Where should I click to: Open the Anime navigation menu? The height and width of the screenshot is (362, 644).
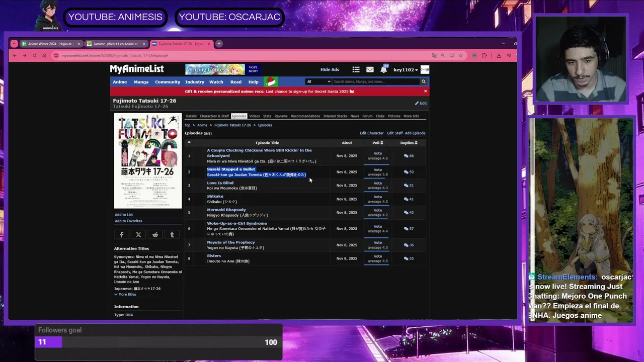click(120, 82)
